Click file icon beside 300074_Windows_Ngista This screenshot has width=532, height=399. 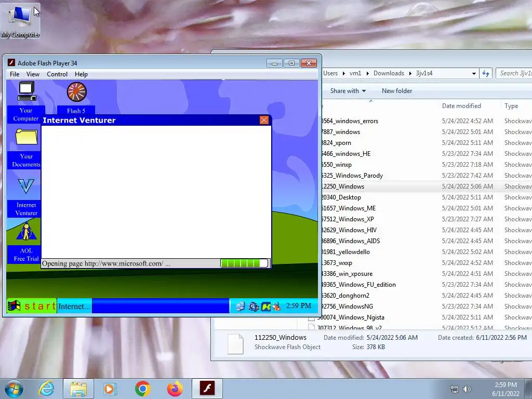click(311, 317)
